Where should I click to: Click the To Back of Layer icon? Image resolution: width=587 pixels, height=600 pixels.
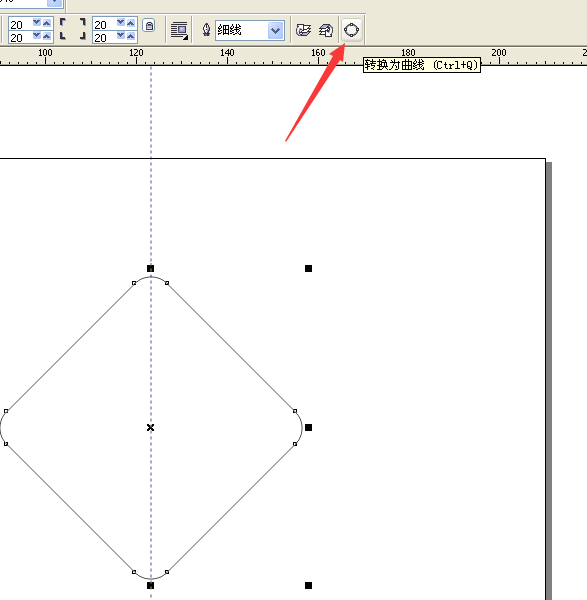pos(326,30)
